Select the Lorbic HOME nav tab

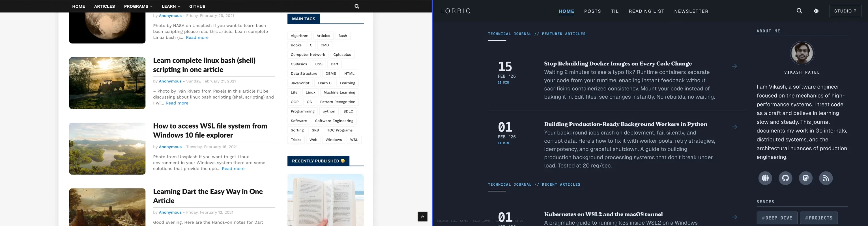point(566,11)
